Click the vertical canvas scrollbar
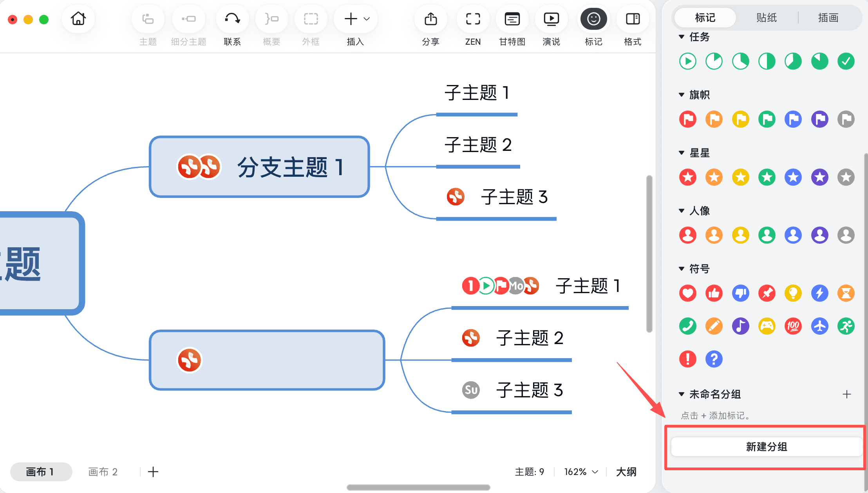Image resolution: width=868 pixels, height=493 pixels. pos(649,254)
